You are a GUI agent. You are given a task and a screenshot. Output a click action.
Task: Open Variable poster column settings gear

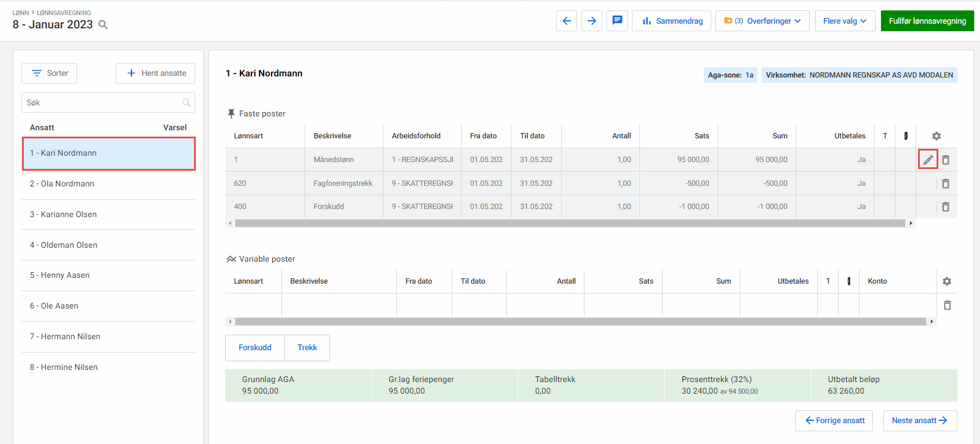click(946, 281)
